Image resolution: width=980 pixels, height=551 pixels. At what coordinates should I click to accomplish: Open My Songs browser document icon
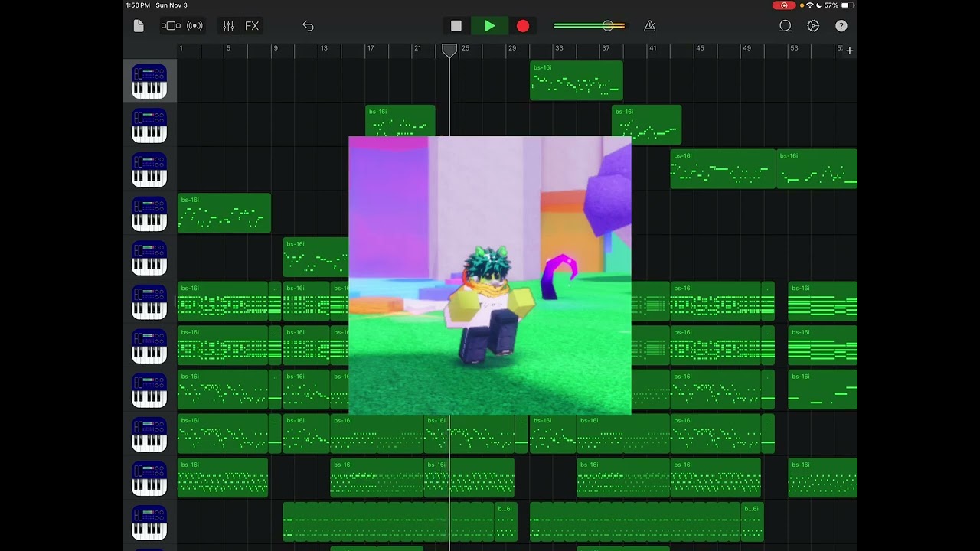139,26
